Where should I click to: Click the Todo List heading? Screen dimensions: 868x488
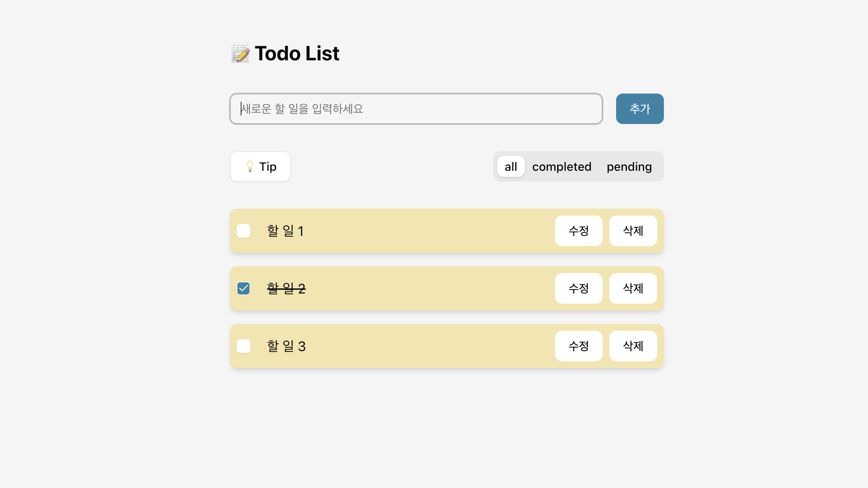297,53
